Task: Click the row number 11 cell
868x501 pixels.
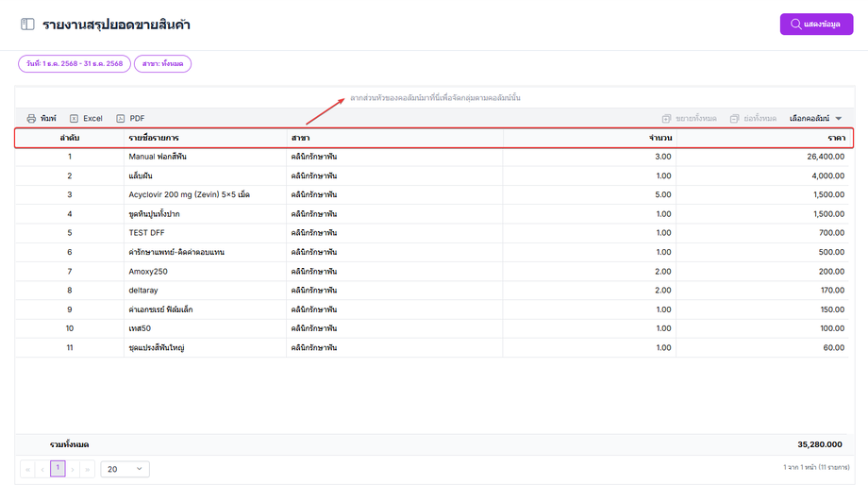Action: point(70,347)
